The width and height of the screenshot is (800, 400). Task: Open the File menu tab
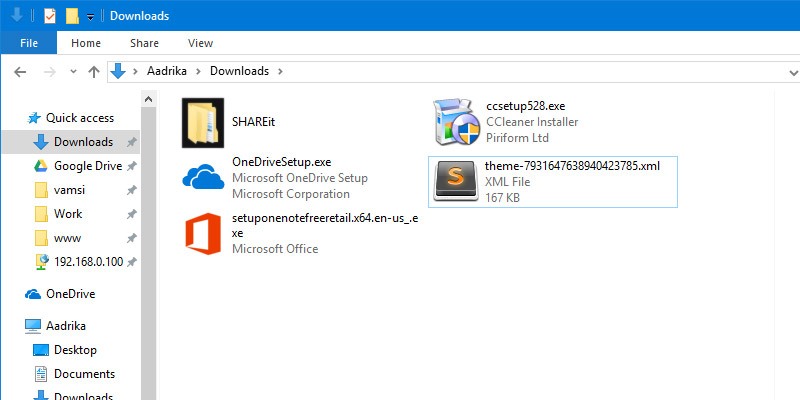click(29, 43)
